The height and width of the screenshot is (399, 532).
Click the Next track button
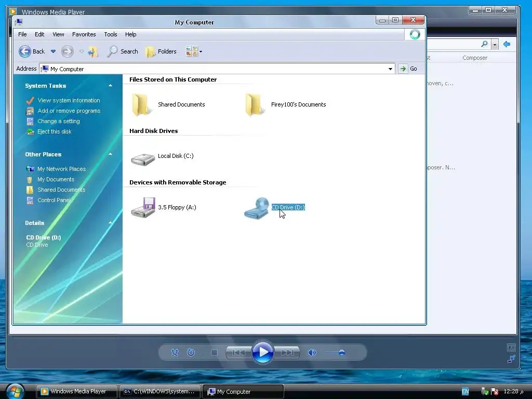click(x=287, y=353)
